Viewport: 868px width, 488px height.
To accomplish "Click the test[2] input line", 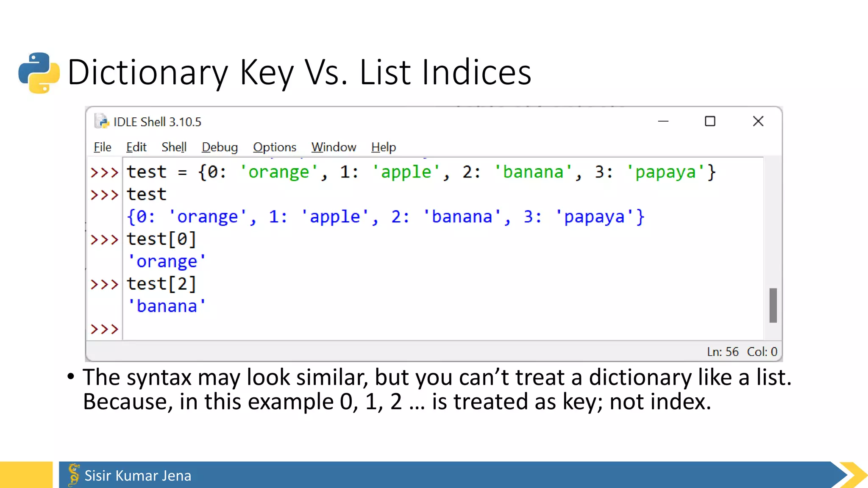I will coord(161,284).
